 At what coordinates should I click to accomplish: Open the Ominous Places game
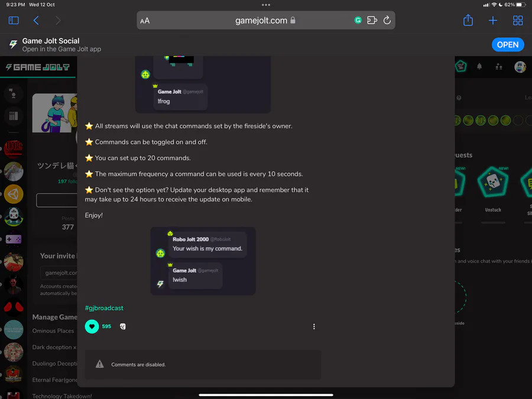click(53, 331)
